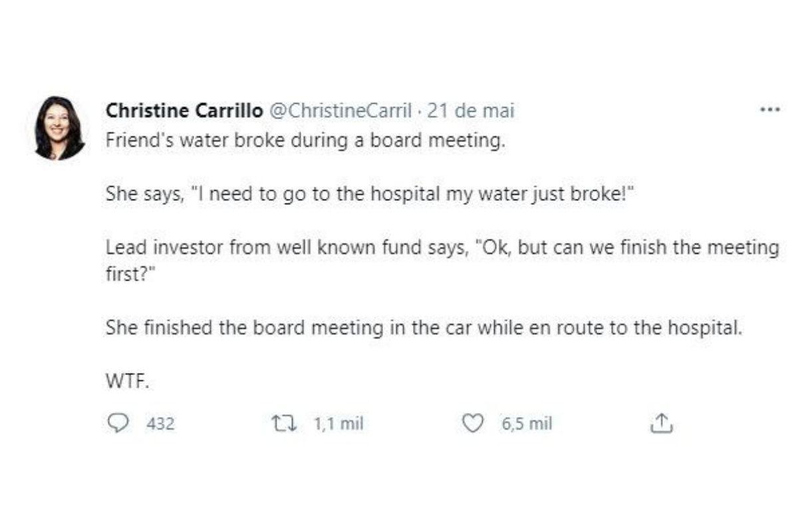Click the 'Friend's water broke' opening sentence

305,141
